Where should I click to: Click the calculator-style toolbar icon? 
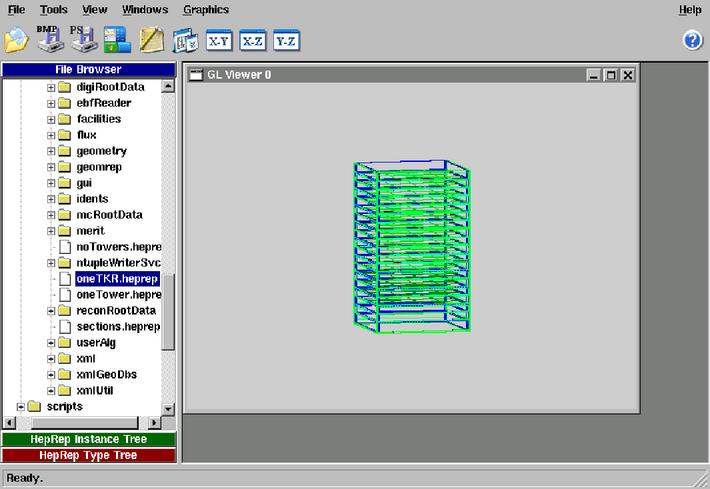(x=116, y=40)
